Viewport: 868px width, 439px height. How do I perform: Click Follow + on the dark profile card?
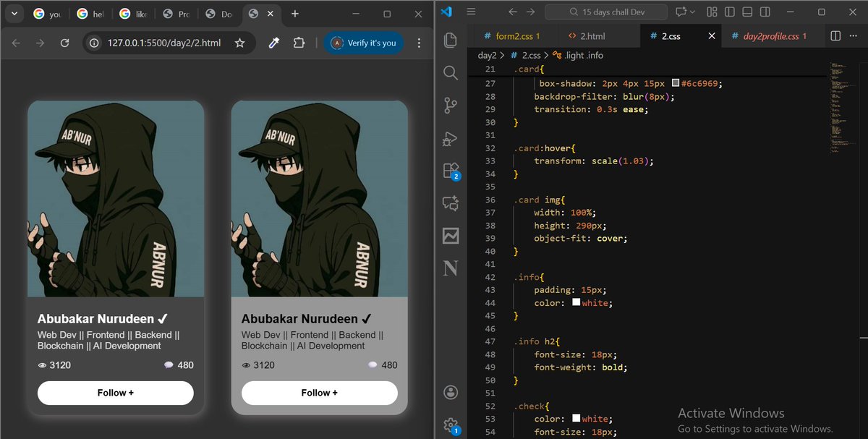click(115, 393)
